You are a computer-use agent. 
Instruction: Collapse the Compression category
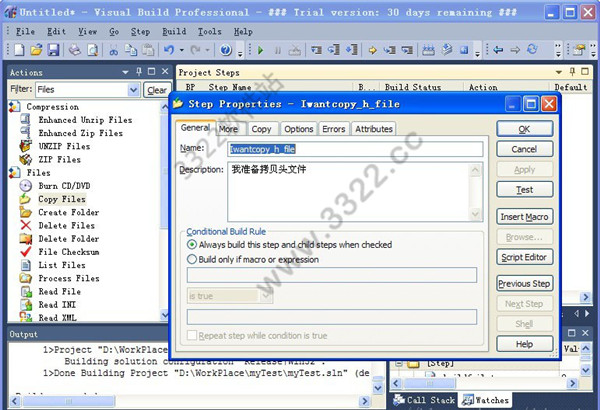(x=15, y=107)
